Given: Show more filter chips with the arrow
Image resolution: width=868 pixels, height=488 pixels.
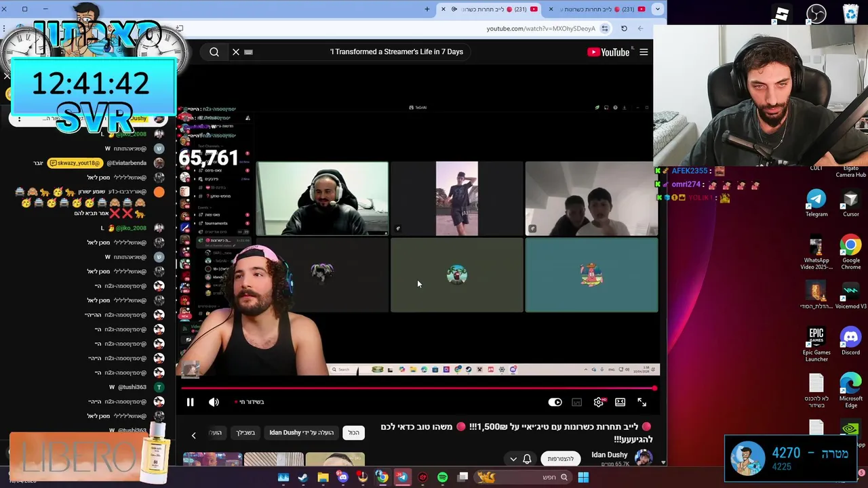Looking at the screenshot, I should [193, 435].
